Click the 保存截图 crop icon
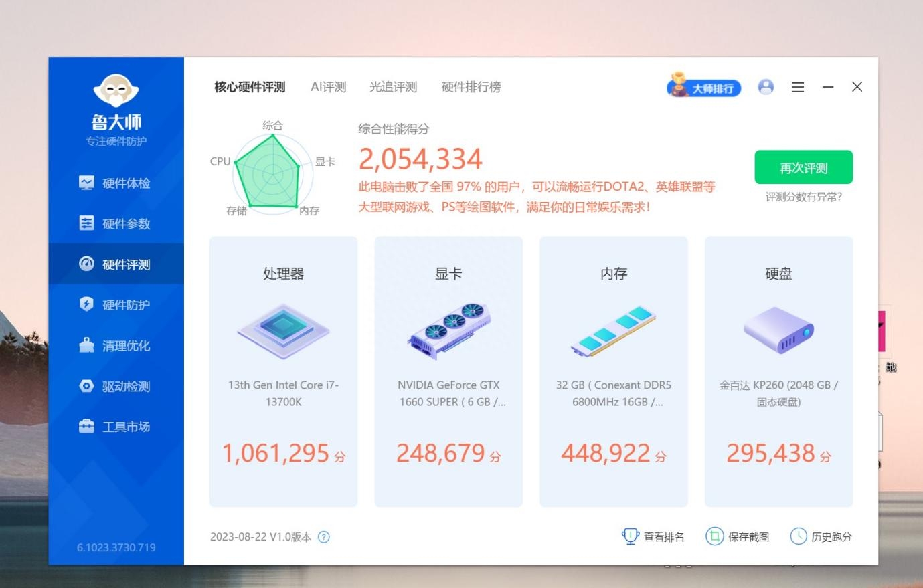923x588 pixels. coord(715,536)
